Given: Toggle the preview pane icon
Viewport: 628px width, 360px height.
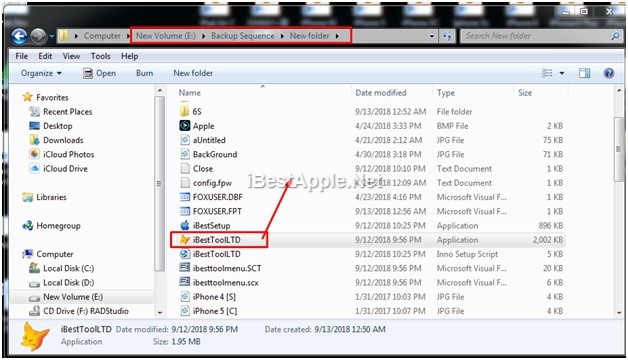Looking at the screenshot, I should pyautogui.click(x=584, y=73).
